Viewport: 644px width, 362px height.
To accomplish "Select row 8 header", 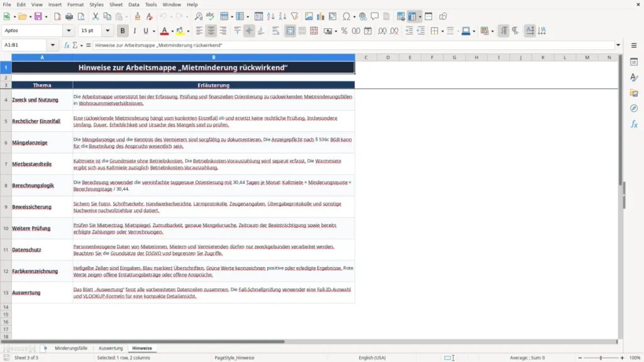I will coord(6,185).
